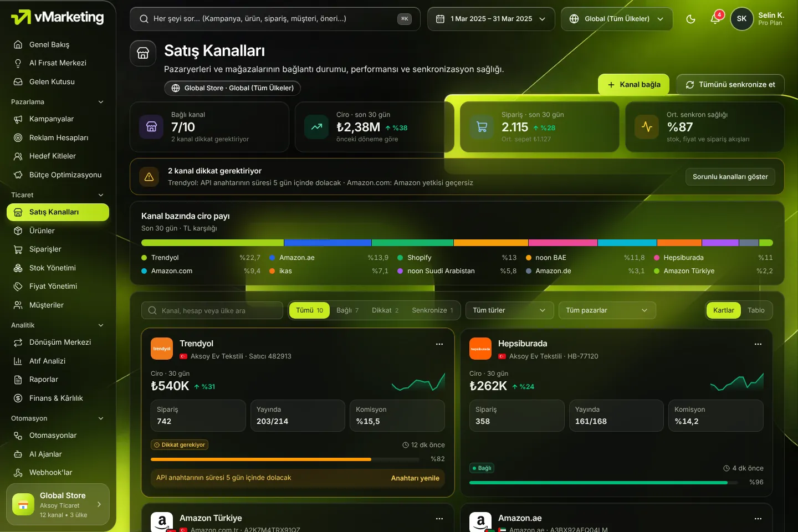Switch to Kartlar view
The height and width of the screenshot is (532, 798).
(724, 310)
